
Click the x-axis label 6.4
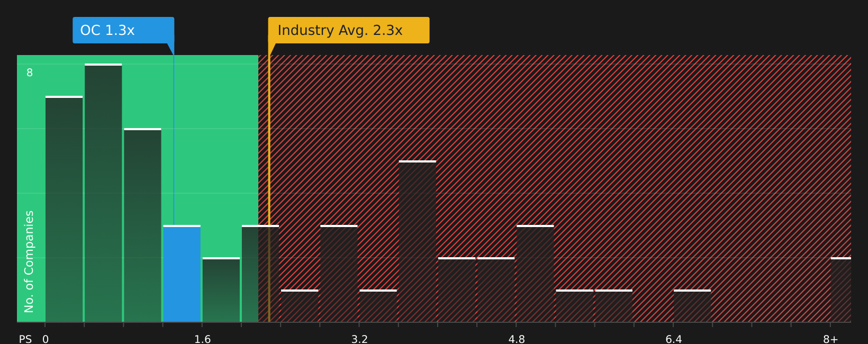(673, 339)
